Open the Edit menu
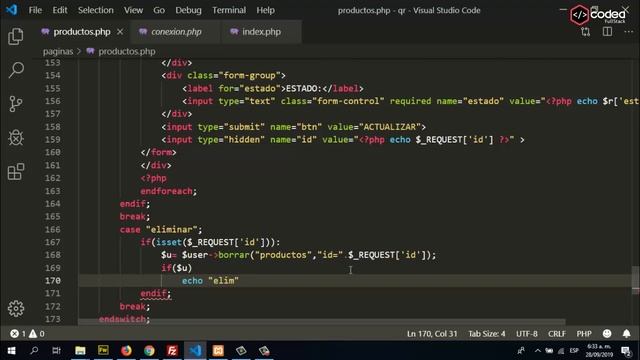Viewport: 640px width, 360px height. [60, 10]
